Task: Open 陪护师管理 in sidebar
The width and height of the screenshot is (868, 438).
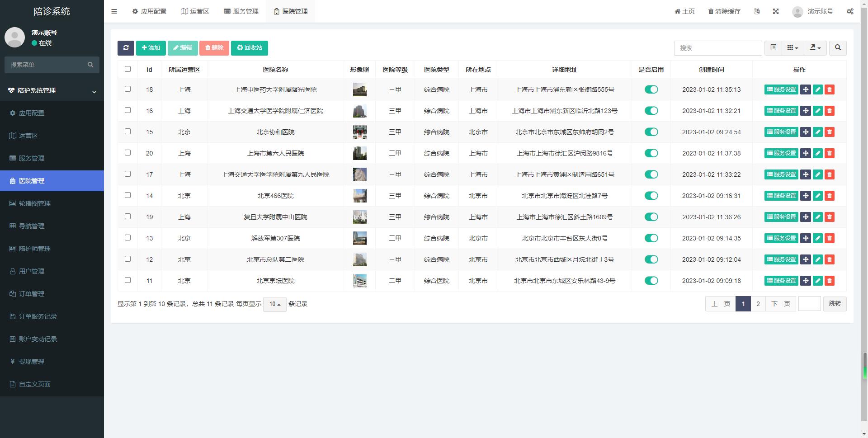Action: (x=52, y=249)
